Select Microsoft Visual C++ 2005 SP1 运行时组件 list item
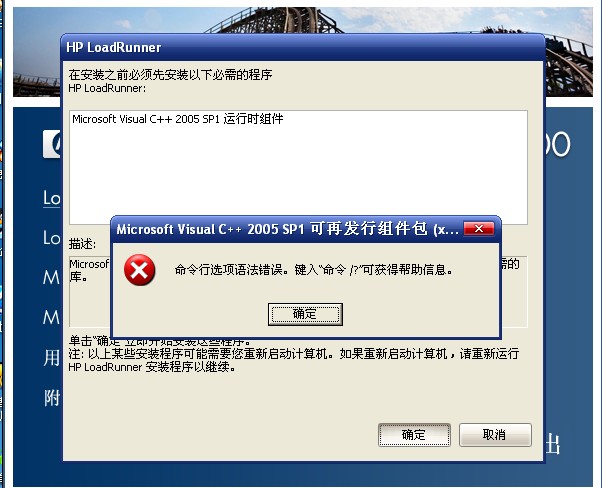 coord(178,119)
